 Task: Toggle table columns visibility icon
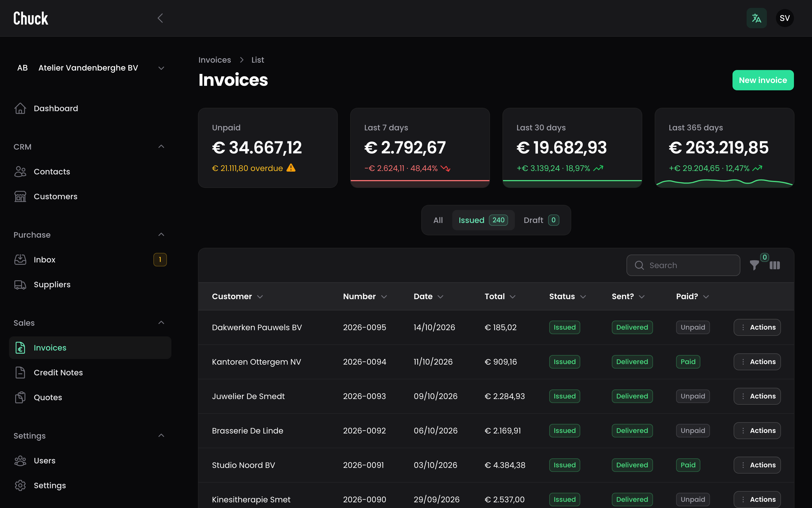tap(775, 265)
